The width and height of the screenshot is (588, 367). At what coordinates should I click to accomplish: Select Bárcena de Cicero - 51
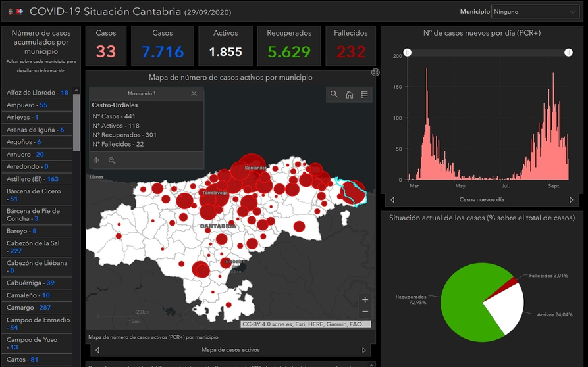coord(37,195)
